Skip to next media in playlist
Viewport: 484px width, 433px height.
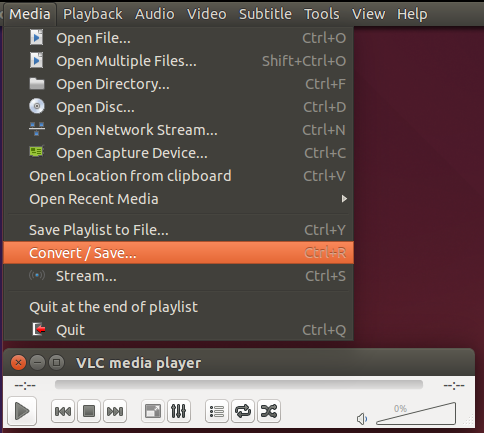[x=115, y=411]
